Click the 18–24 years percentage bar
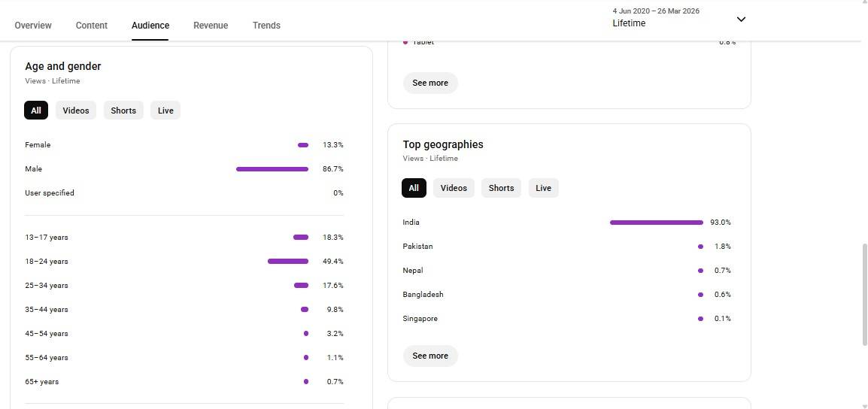The height and width of the screenshot is (409, 868). click(288, 262)
